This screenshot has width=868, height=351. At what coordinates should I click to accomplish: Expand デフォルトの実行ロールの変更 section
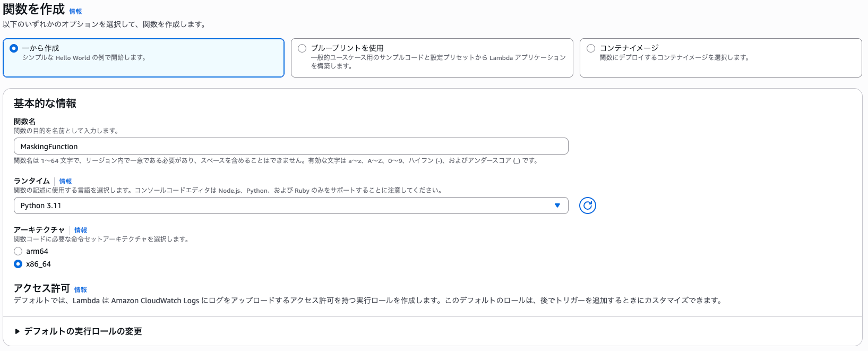78,331
